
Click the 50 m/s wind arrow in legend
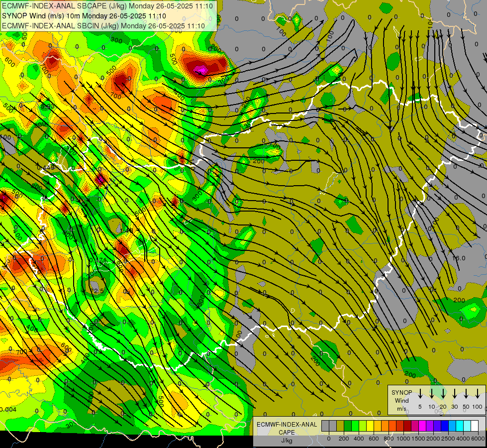(466, 393)
